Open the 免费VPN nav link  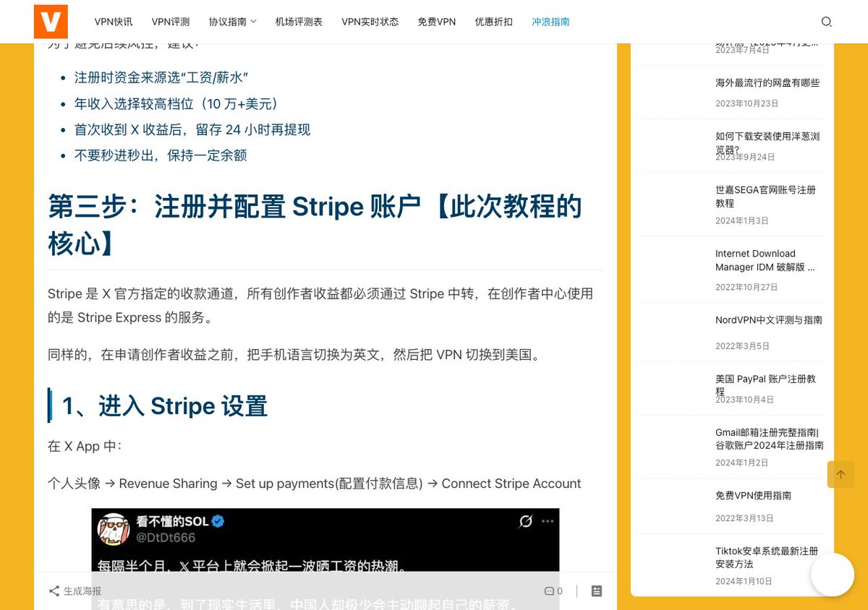click(x=437, y=22)
